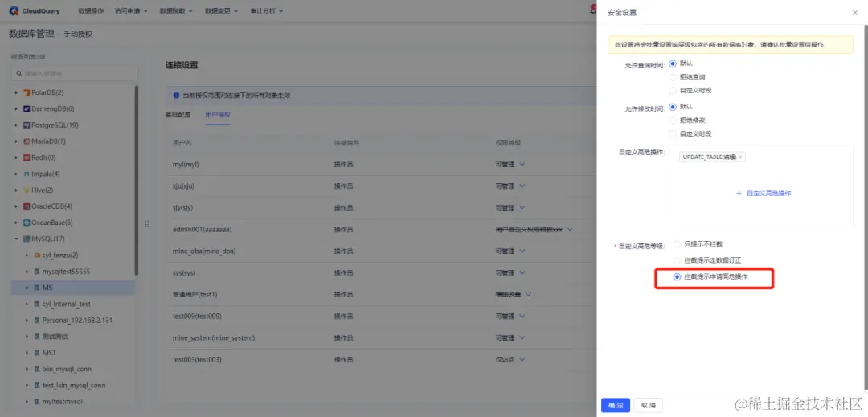The height and width of the screenshot is (417, 868).
Task: Click the CloudQuery logo
Action: 35,11
